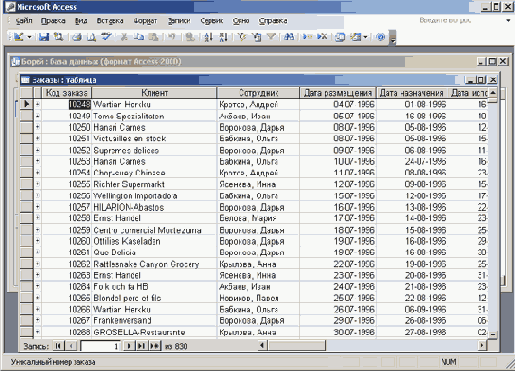Open Filter by Form icon
The width and height of the screenshot is (515, 371).
(257, 37)
